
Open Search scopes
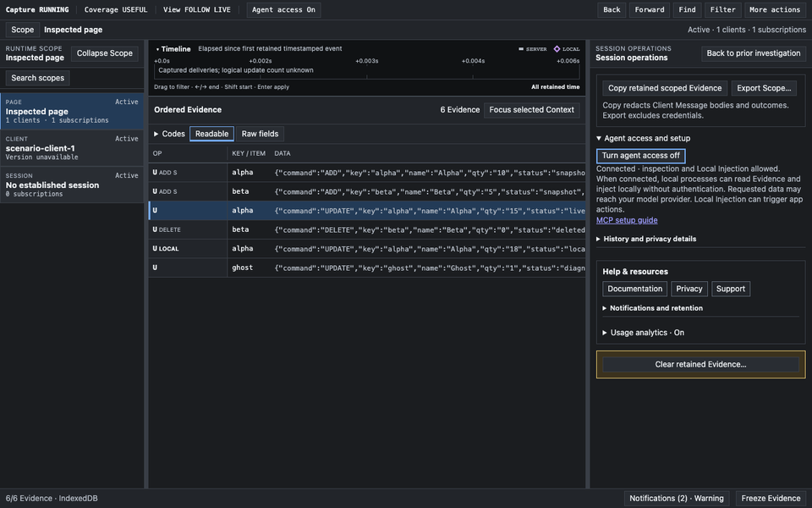tap(38, 78)
